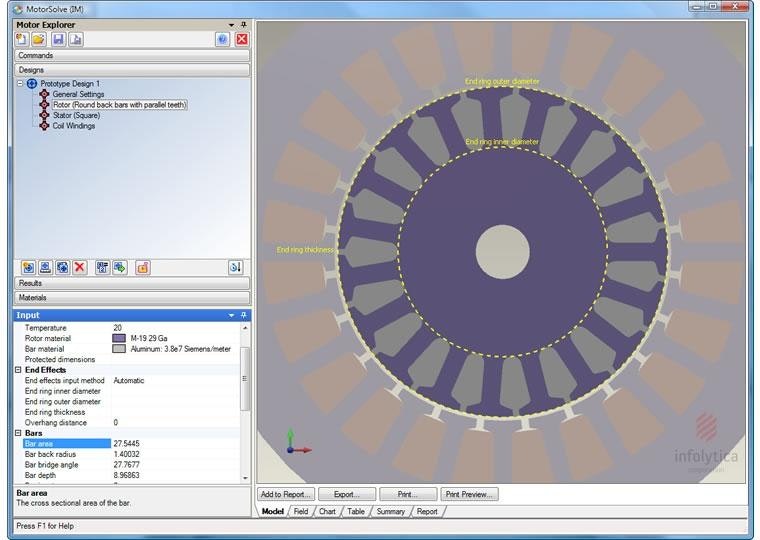Click the duplicate design icon
The height and width of the screenshot is (540, 760).
tap(63, 268)
